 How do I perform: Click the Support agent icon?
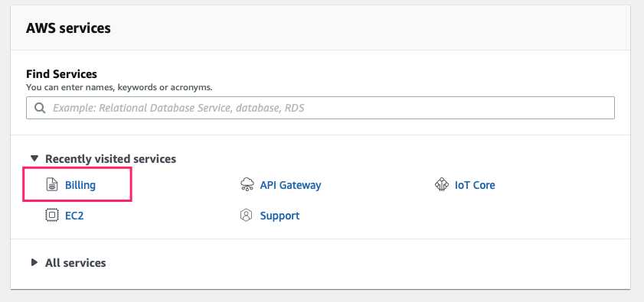[246, 215]
